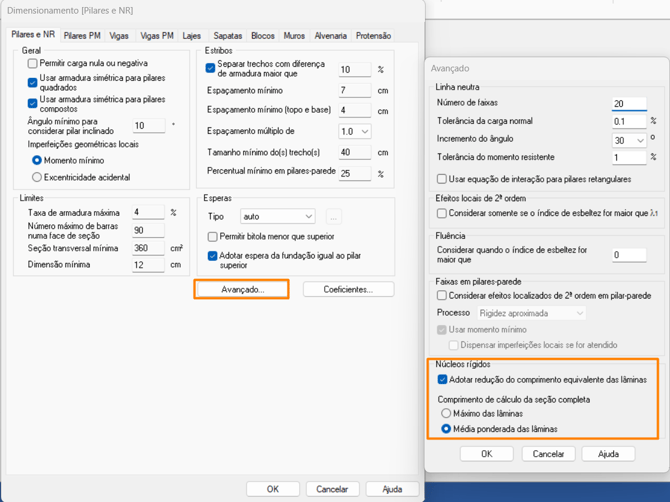Enable Permitir carga nula ou negativa
The image size is (670, 502).
pos(33,63)
